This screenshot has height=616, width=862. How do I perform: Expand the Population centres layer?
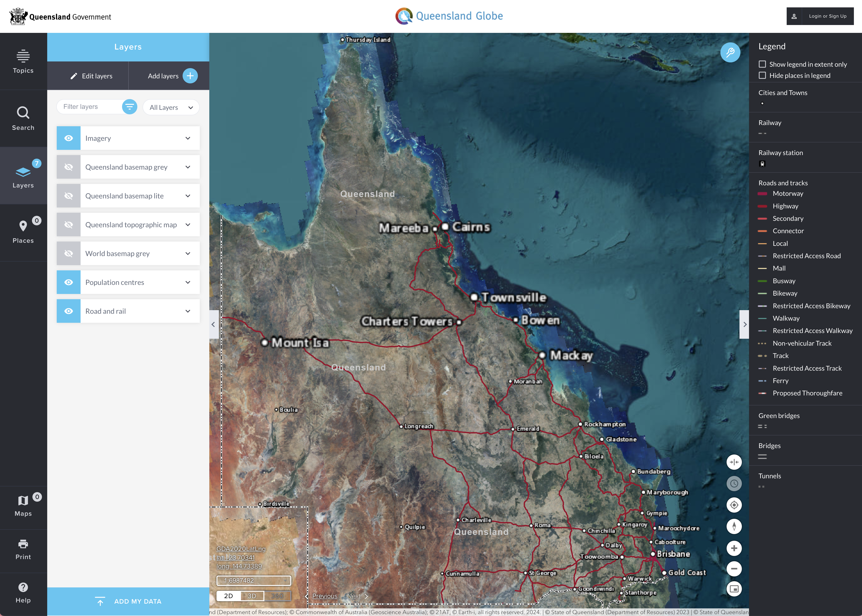(x=188, y=282)
